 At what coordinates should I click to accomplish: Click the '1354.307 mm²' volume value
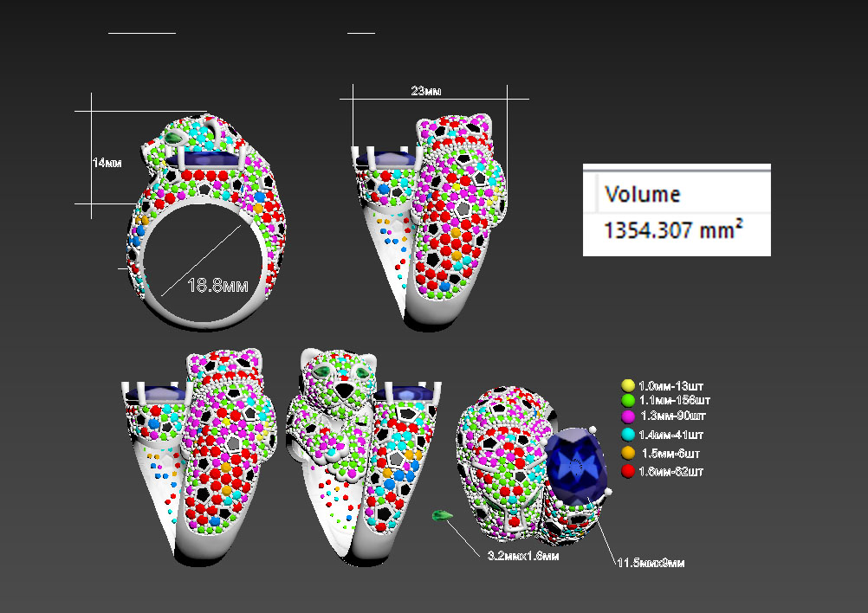(x=672, y=229)
